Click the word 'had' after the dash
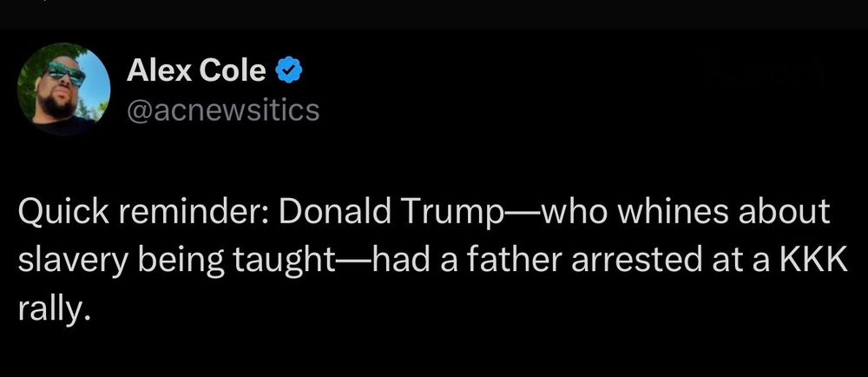This screenshot has width=868, height=377. (398, 261)
